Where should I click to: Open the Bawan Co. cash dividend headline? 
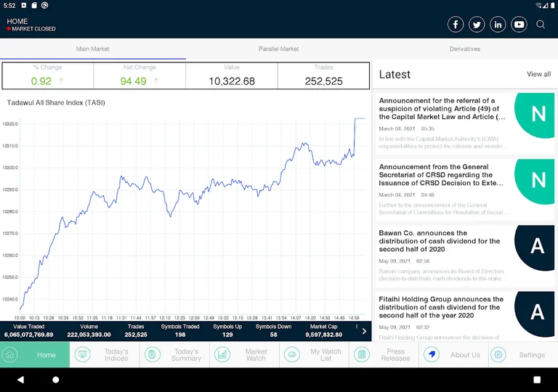coord(440,241)
